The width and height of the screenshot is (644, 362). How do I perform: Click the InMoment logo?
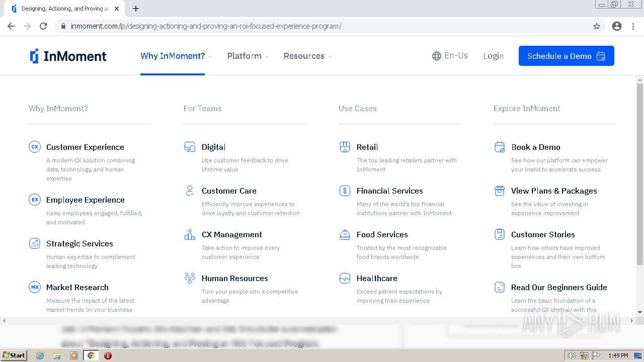tap(68, 56)
